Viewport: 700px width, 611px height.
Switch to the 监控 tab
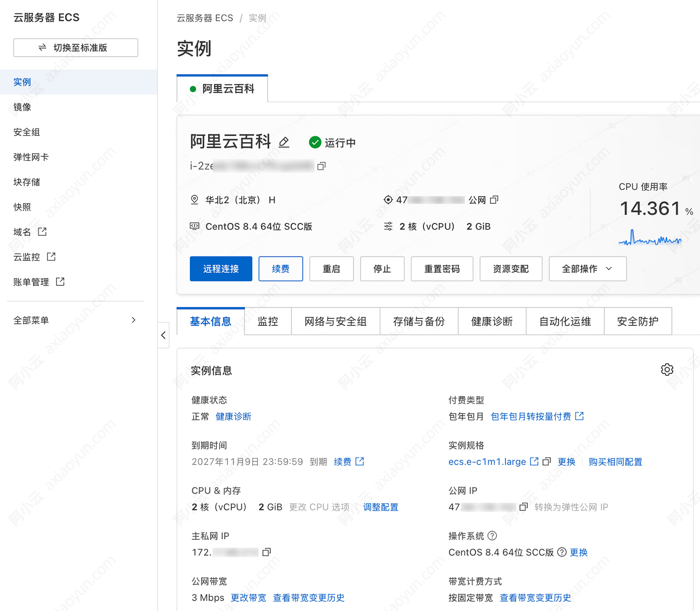(x=268, y=322)
